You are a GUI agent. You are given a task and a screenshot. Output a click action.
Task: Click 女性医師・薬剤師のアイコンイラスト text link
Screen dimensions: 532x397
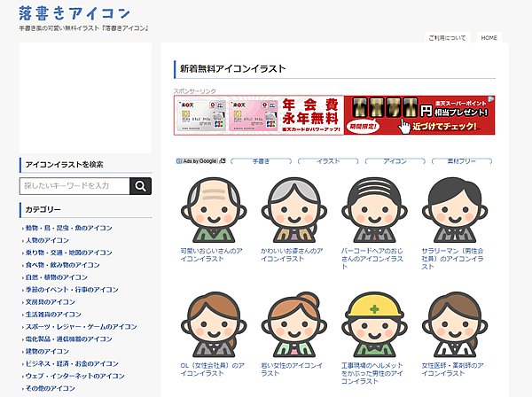tap(452, 370)
